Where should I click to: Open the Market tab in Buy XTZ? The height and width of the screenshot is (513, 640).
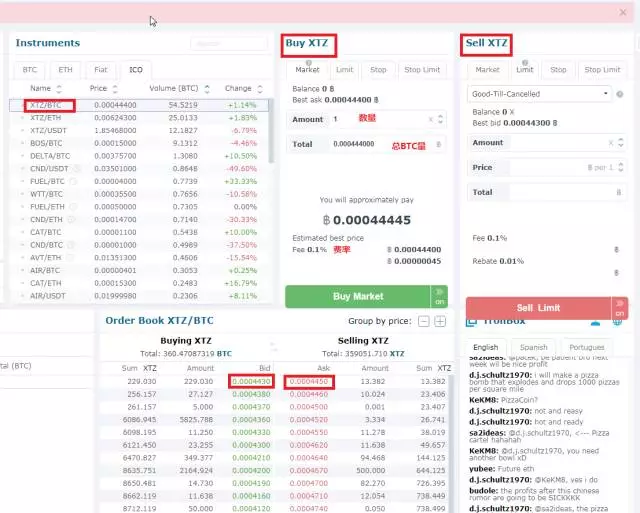(307, 70)
